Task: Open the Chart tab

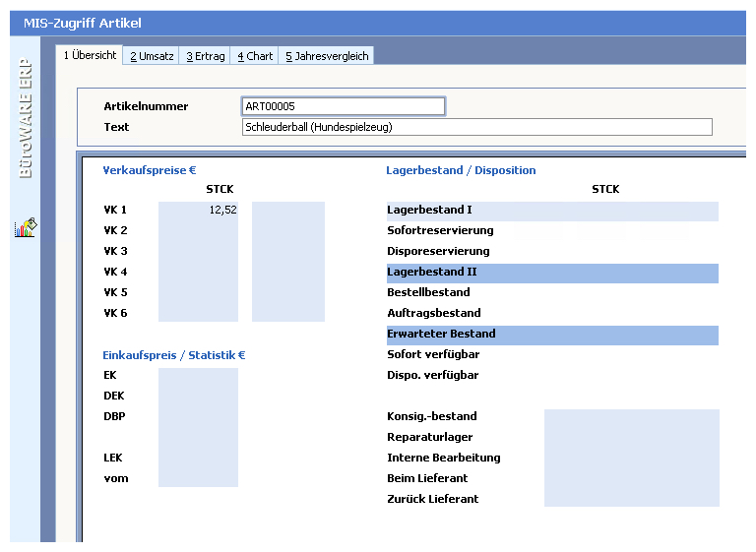Action: [x=255, y=56]
